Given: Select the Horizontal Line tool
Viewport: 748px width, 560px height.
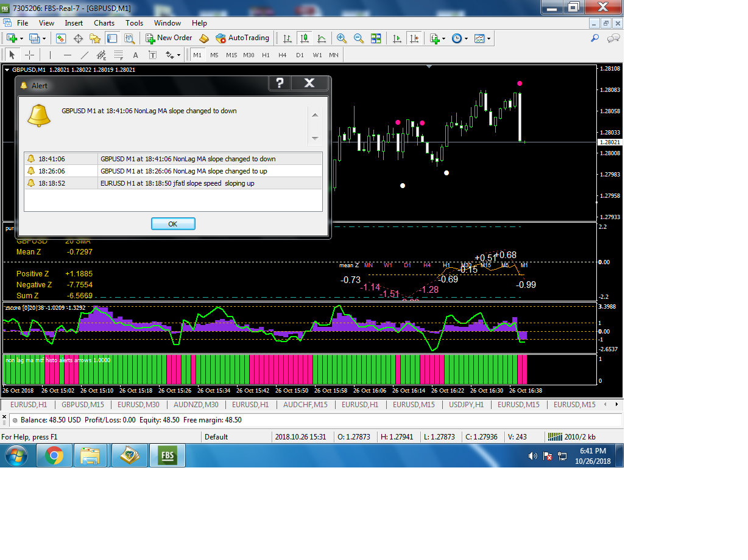Looking at the screenshot, I should pyautogui.click(x=68, y=55).
